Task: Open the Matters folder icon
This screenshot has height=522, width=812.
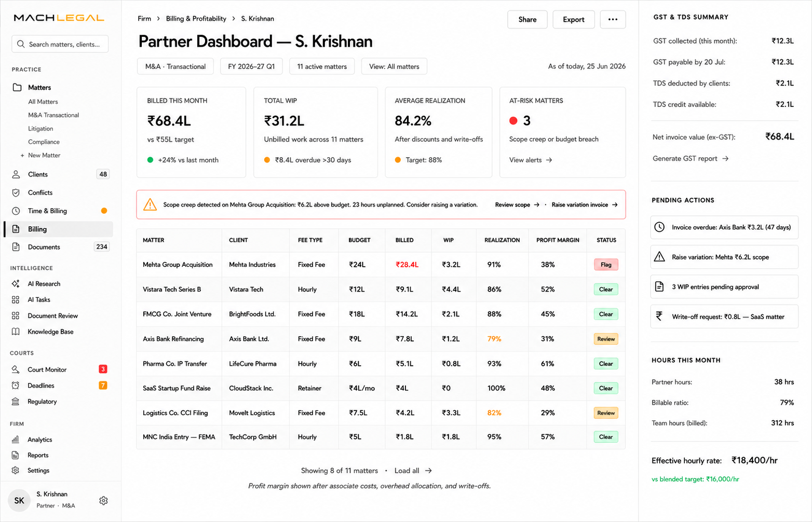Action: pos(17,87)
